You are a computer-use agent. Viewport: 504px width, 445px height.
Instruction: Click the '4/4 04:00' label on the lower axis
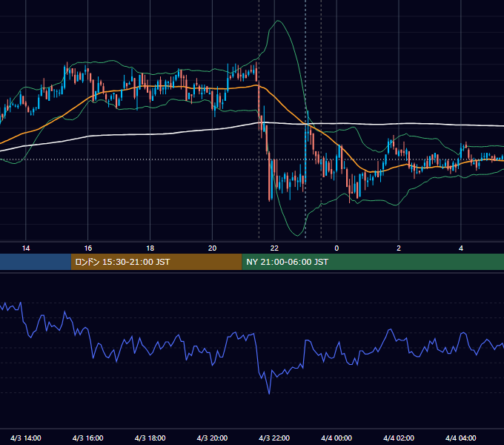[461, 438]
